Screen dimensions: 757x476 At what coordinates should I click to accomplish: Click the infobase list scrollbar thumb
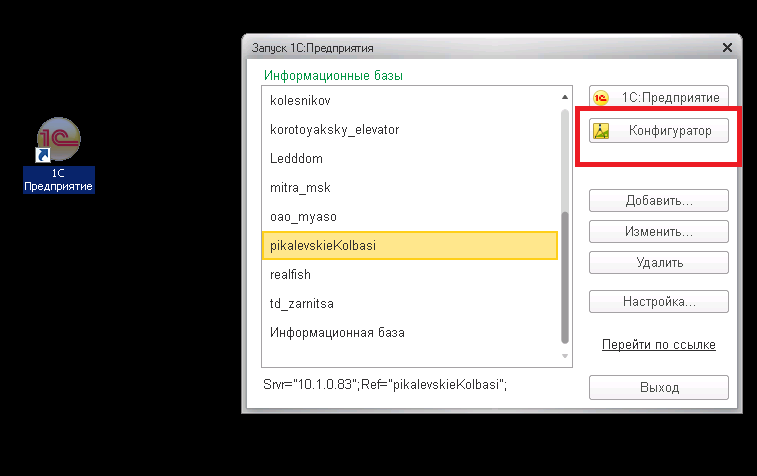[x=565, y=278]
